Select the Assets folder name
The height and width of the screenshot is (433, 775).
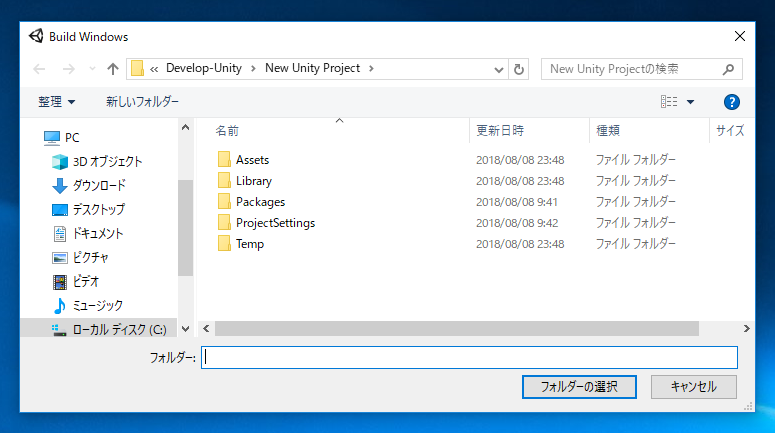pyautogui.click(x=253, y=160)
